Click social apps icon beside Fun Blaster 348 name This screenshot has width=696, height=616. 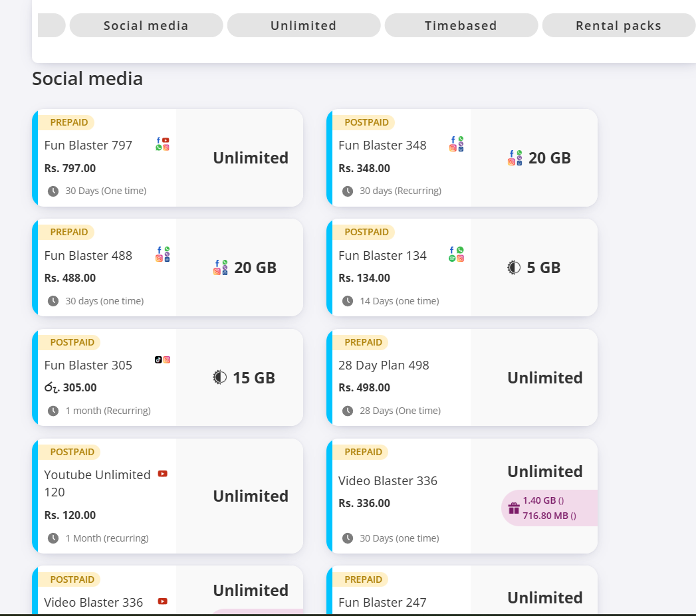pyautogui.click(x=456, y=144)
